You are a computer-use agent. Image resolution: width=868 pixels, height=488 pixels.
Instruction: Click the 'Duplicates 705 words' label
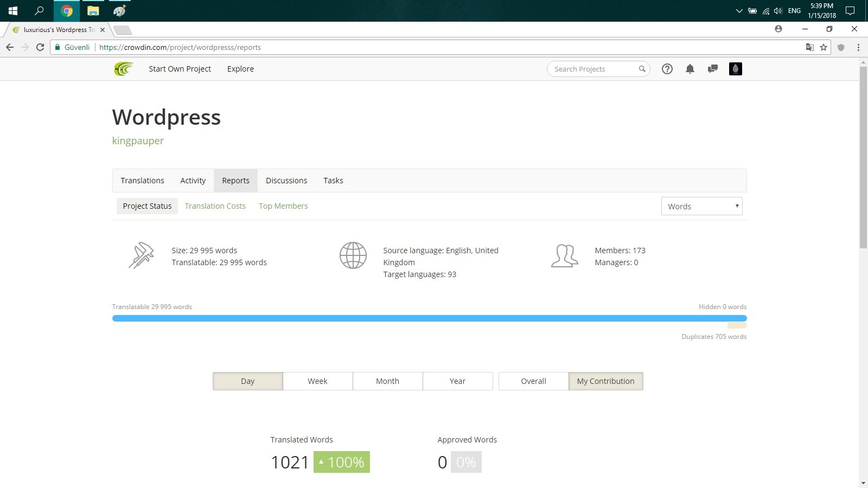(x=714, y=337)
